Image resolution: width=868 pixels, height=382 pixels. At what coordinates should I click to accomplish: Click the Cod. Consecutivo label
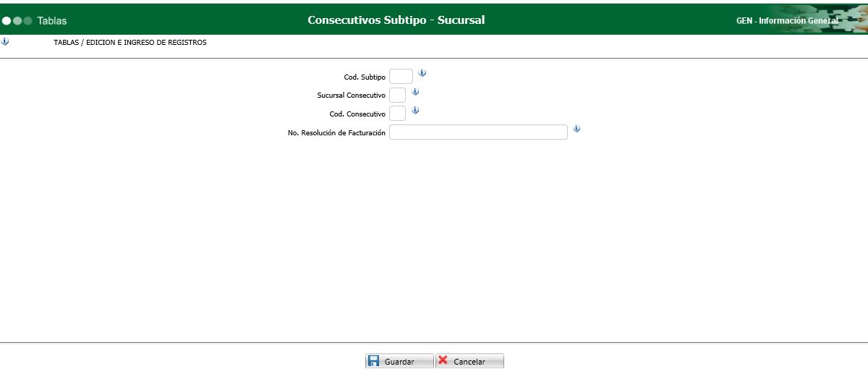tap(357, 114)
